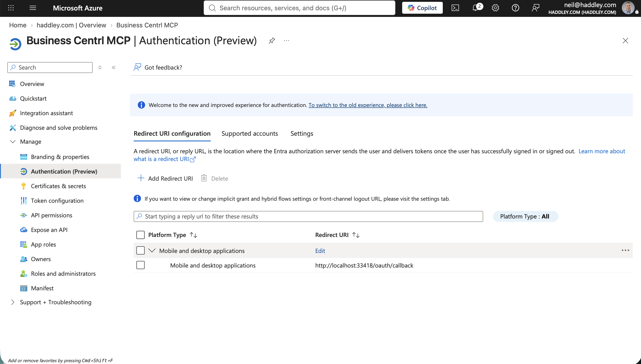Click the Roles and administrators icon

coord(23,274)
